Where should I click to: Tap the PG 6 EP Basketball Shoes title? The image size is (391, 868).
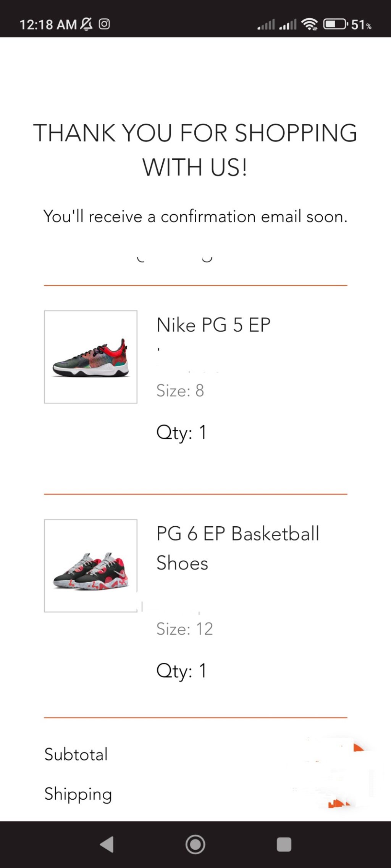point(238,548)
